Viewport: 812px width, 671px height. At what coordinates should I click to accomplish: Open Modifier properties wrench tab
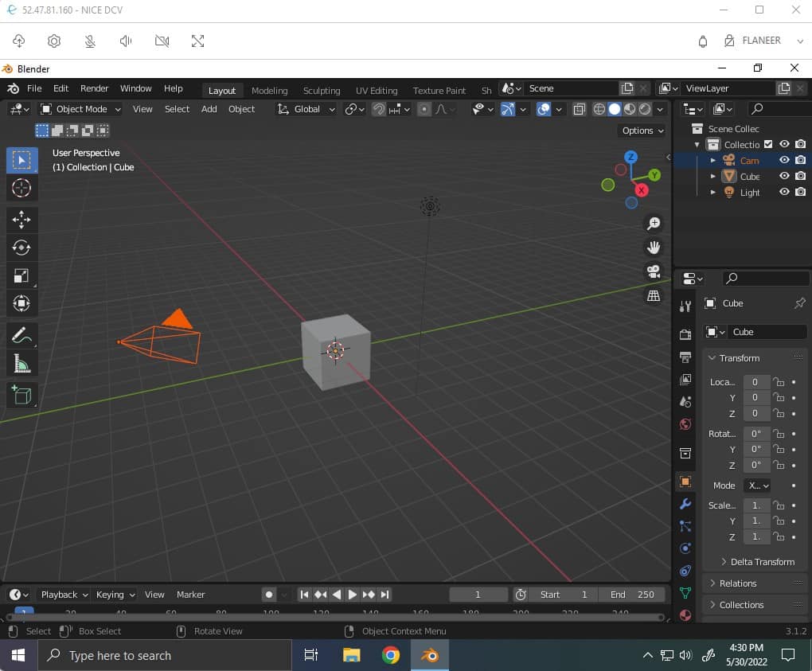pyautogui.click(x=685, y=504)
